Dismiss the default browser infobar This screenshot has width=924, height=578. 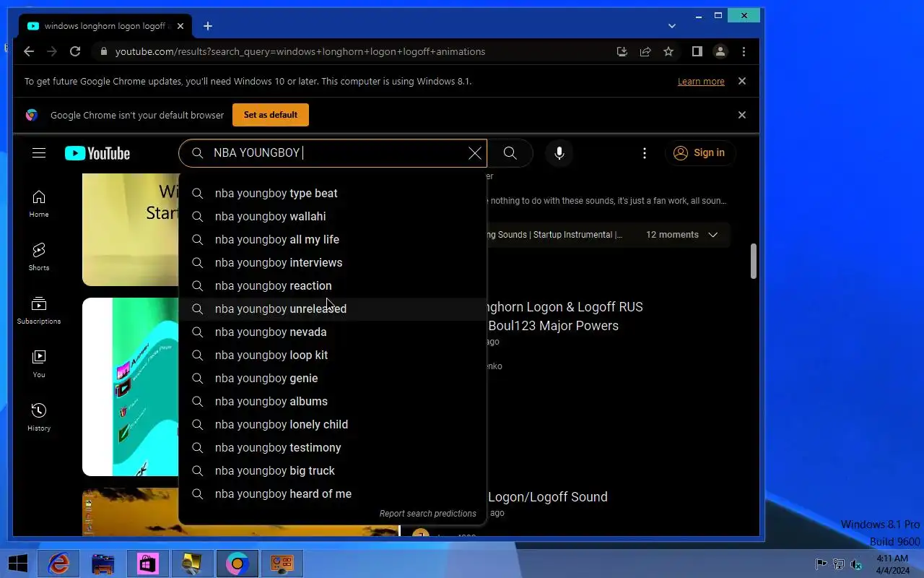tap(742, 115)
